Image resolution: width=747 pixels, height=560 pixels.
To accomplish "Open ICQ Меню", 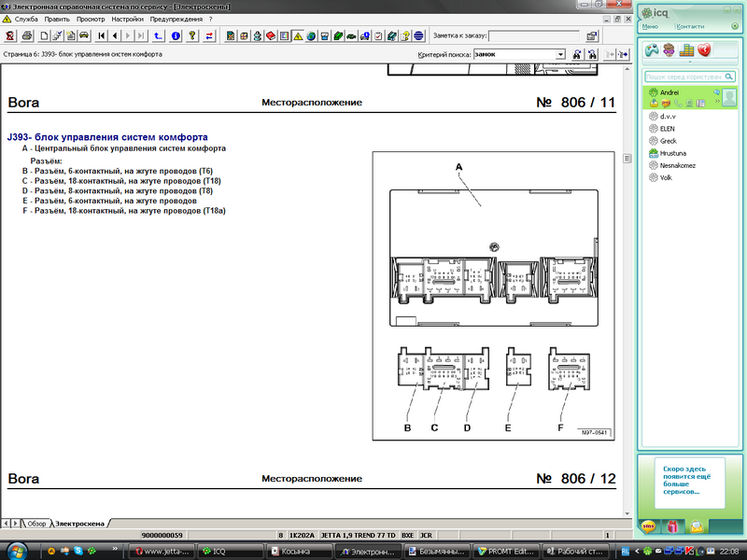I will (650, 27).
